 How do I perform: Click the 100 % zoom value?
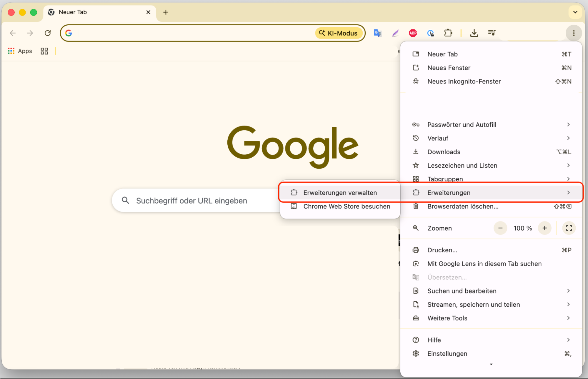(523, 228)
